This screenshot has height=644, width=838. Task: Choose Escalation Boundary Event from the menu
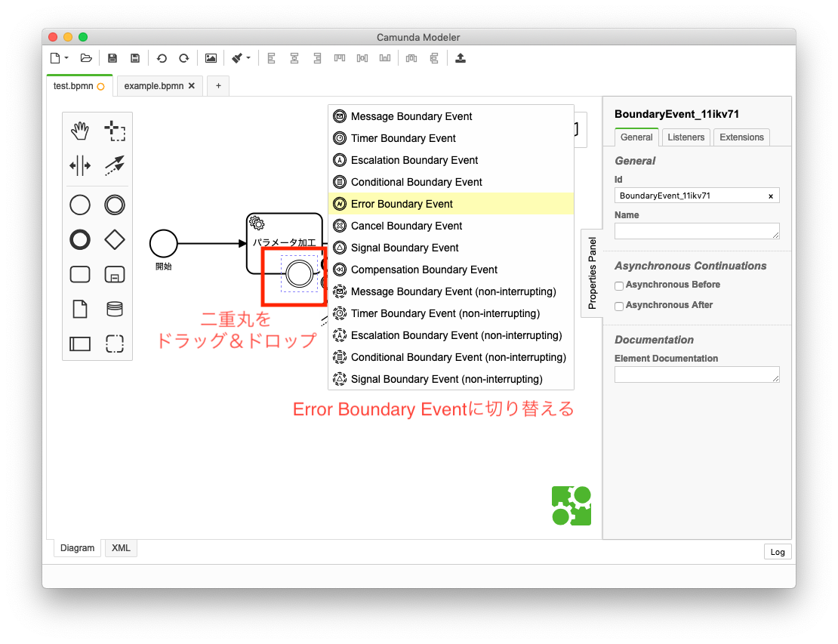(451, 160)
